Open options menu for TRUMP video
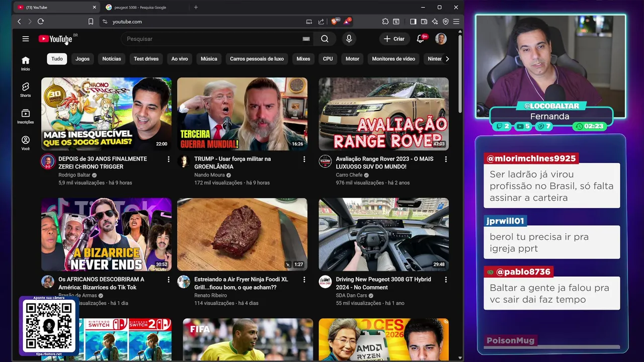Image resolution: width=644 pixels, height=362 pixels. click(x=304, y=159)
